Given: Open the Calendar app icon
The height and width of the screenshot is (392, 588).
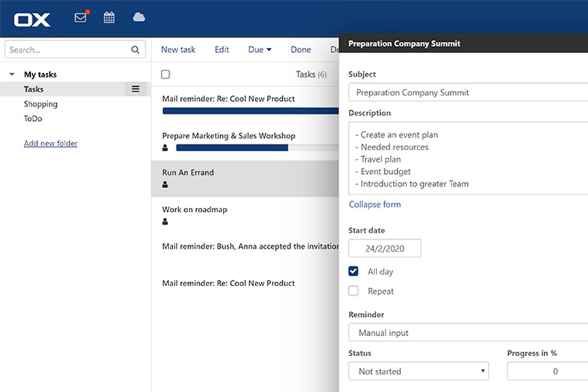Looking at the screenshot, I should (x=109, y=18).
